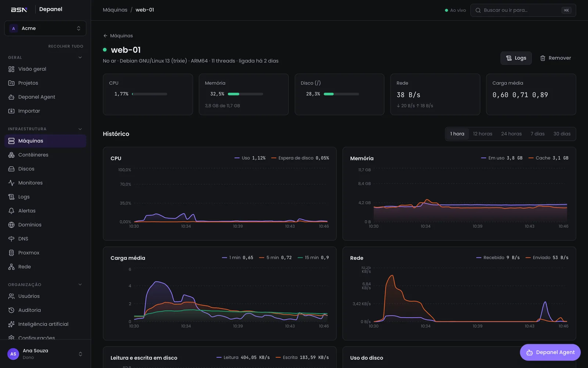Open the Visão geral dashboard icon
588x368 pixels.
click(11, 69)
